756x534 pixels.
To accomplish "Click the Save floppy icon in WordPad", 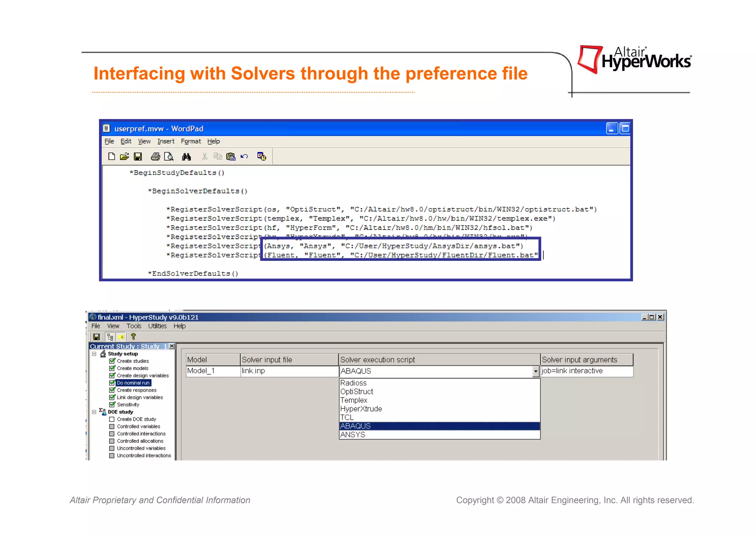I will [138, 156].
